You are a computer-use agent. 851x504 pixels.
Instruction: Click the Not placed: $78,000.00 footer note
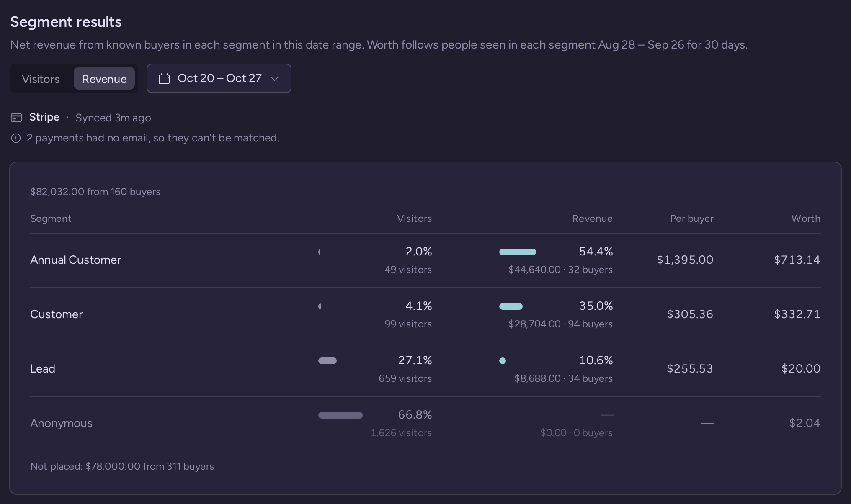coord(122,466)
